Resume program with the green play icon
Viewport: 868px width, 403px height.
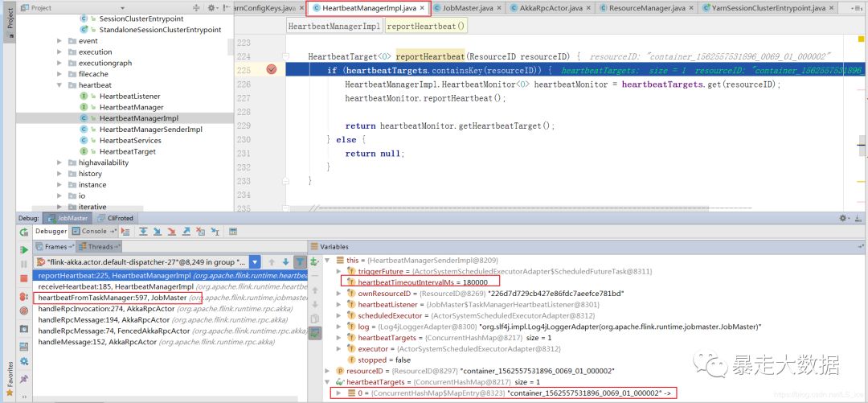[x=24, y=250]
